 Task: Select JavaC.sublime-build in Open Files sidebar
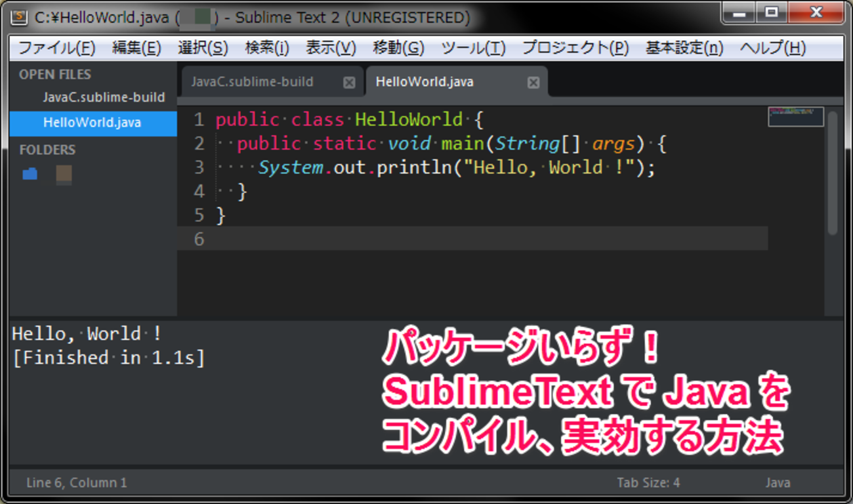104,98
